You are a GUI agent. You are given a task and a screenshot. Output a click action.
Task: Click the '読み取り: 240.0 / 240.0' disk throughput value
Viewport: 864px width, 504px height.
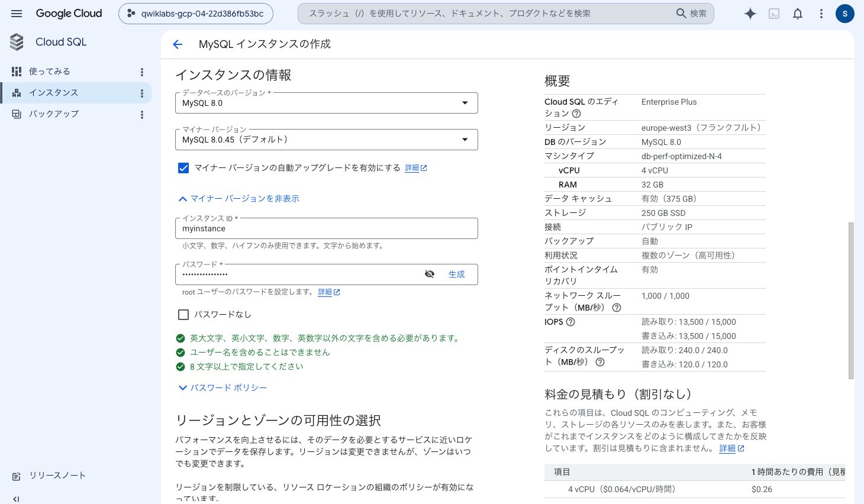point(685,350)
